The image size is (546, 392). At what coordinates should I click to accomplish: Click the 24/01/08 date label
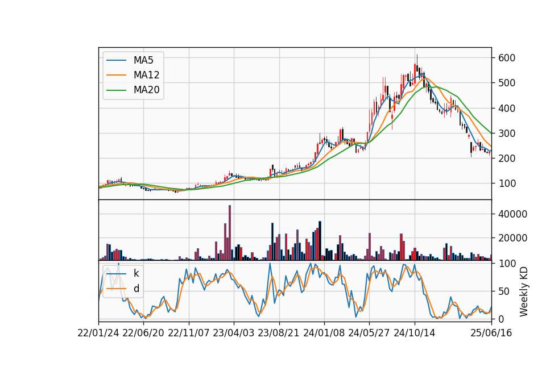[324, 333]
